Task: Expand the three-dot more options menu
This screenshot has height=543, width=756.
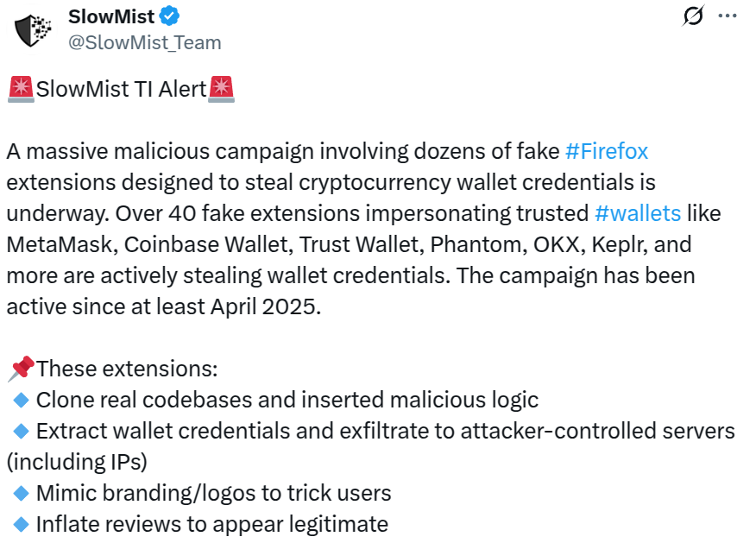Action: coord(728,16)
